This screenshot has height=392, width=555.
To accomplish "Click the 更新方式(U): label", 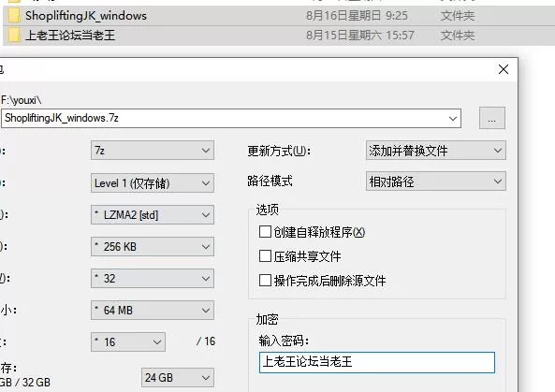I will click(x=279, y=151).
